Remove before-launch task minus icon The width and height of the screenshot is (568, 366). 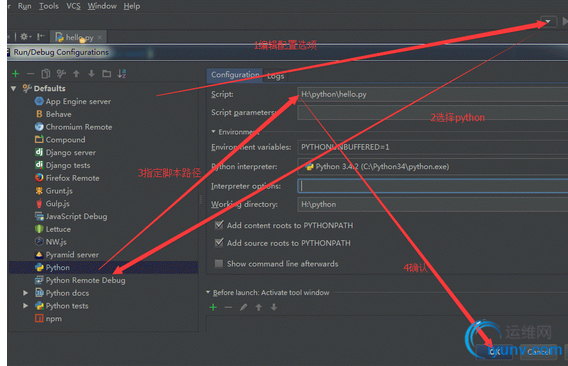tap(228, 307)
